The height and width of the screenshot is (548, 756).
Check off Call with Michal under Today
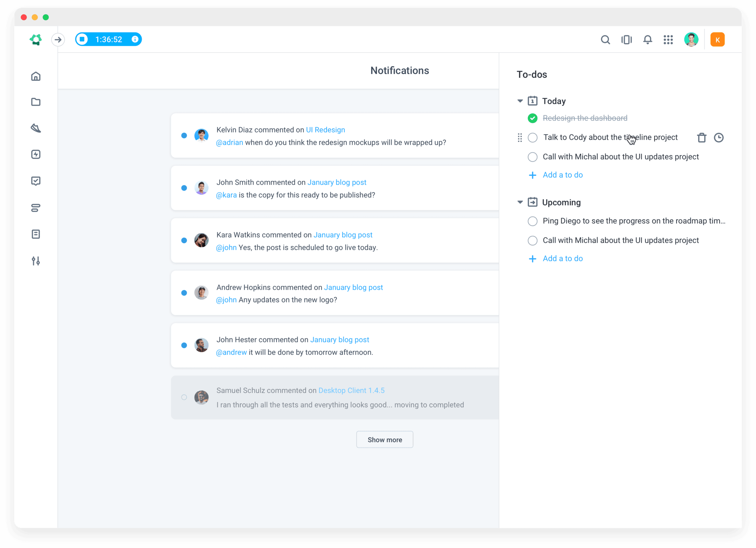[x=532, y=157]
